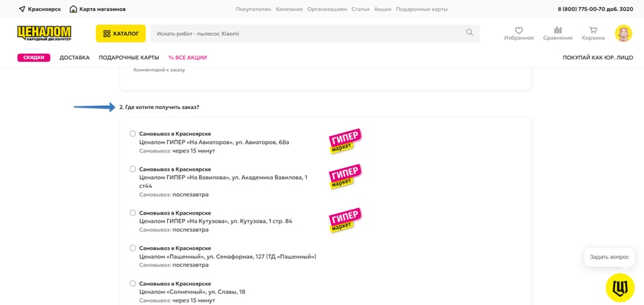The width and height of the screenshot is (644, 305).
Task: Open the yellow chat widget icon
Action: tap(620, 288)
